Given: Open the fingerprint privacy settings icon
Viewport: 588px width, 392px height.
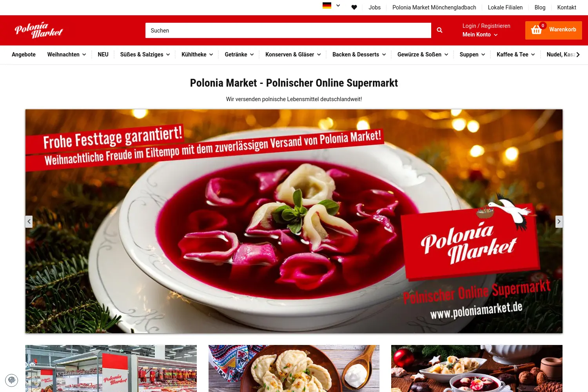Looking at the screenshot, I should click(12, 380).
